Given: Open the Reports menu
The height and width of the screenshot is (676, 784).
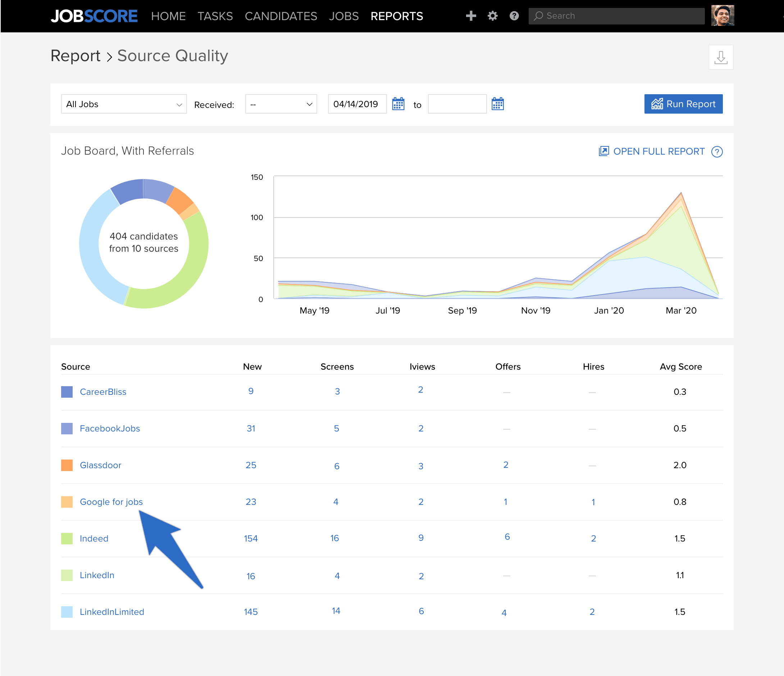Looking at the screenshot, I should tap(397, 16).
